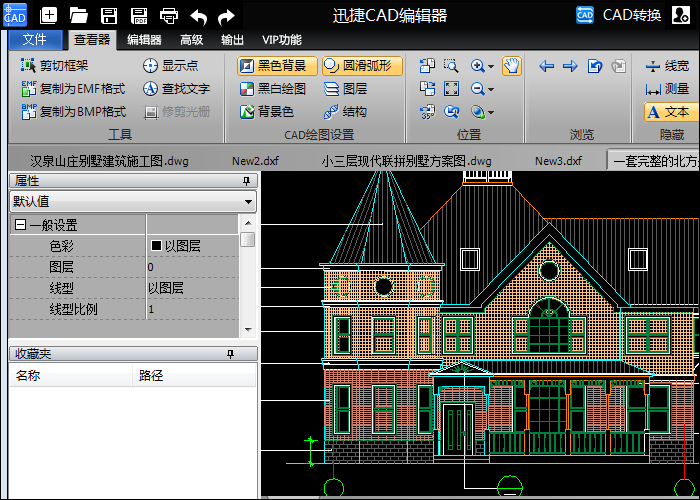Save the drawing with the floppy disk icon
Viewport: 700px width, 500px height.
tap(109, 16)
